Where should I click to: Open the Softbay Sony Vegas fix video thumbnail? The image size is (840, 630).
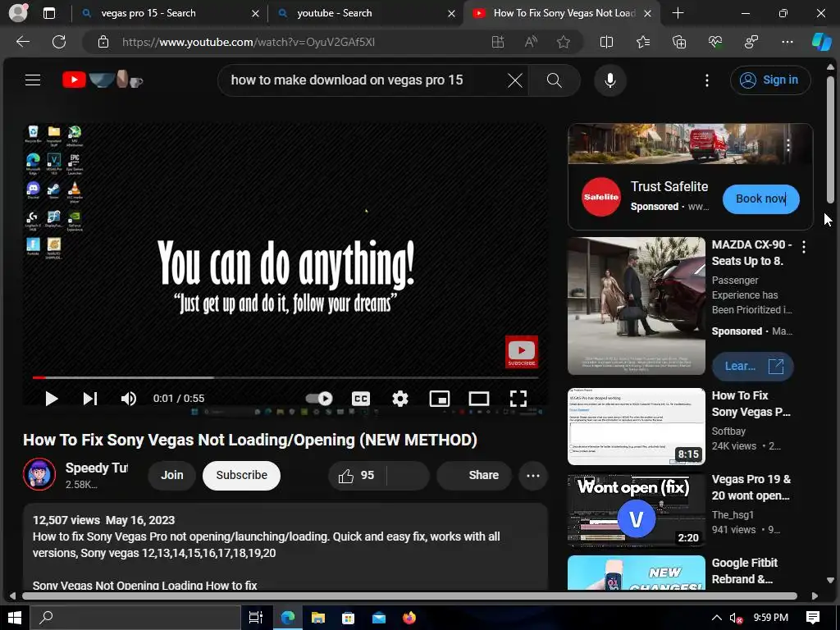[x=637, y=427]
